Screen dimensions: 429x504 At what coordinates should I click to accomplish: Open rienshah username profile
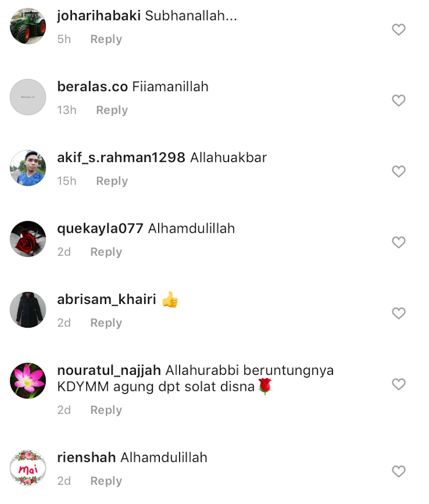coord(86,457)
